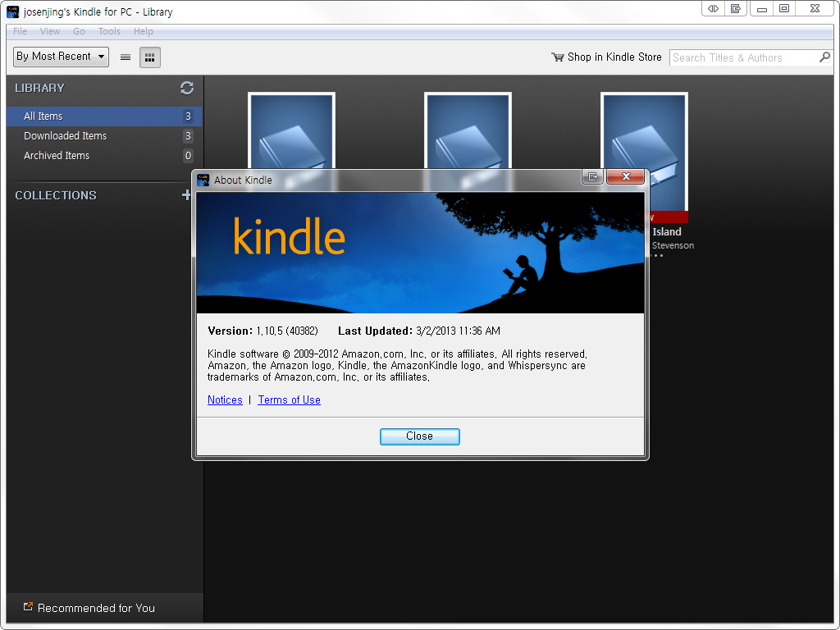Viewport: 840px width, 630px height.
Task: Open the Help menu
Action: coord(144,31)
